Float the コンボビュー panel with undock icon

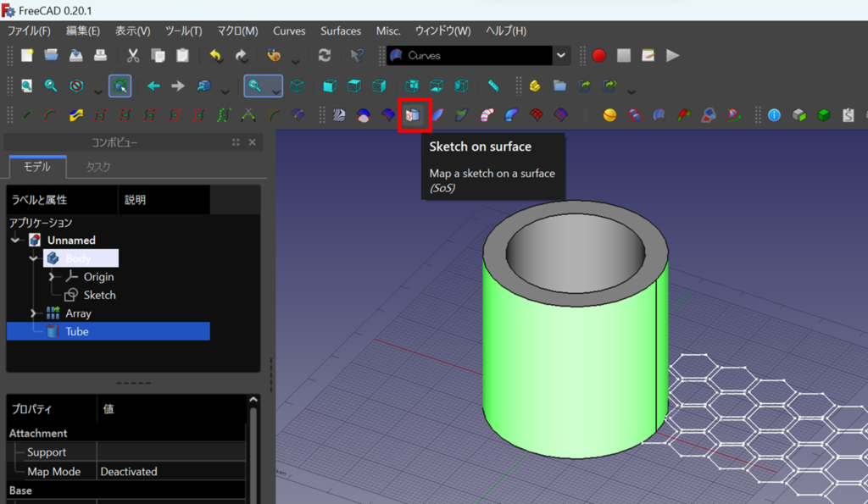click(236, 142)
